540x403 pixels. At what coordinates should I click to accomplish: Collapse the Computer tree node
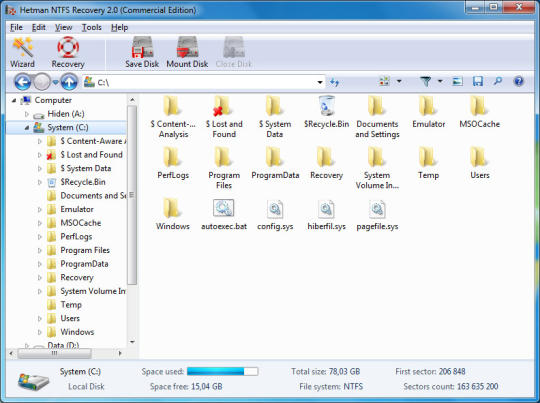pos(14,100)
